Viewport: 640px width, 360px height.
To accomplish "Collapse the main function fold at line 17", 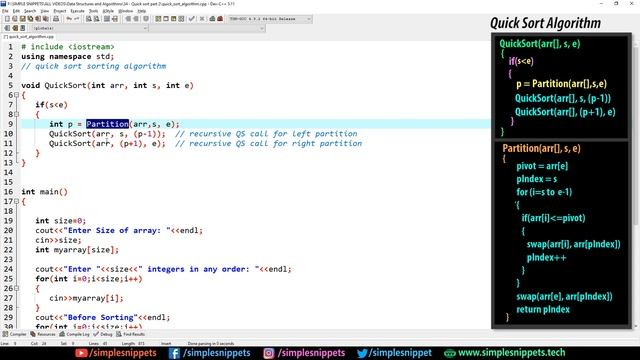I will click(x=17, y=201).
